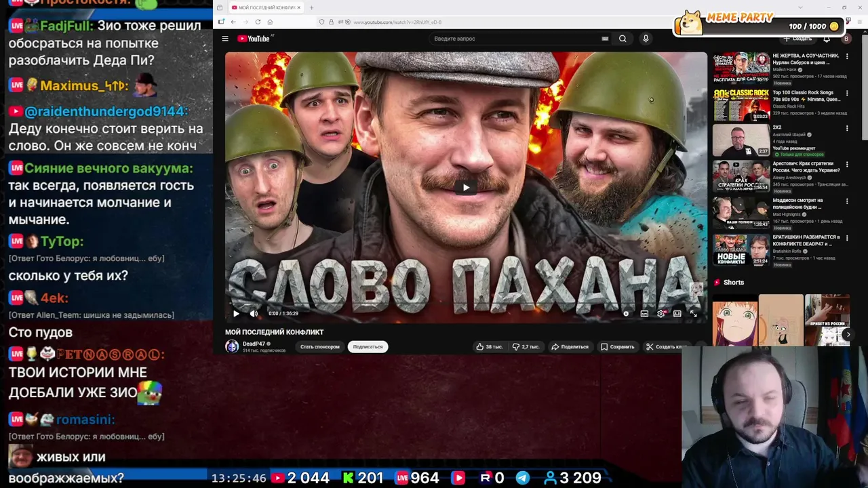Open options menu for the БРАТИШКИН video
868x488 pixels.
click(x=847, y=238)
